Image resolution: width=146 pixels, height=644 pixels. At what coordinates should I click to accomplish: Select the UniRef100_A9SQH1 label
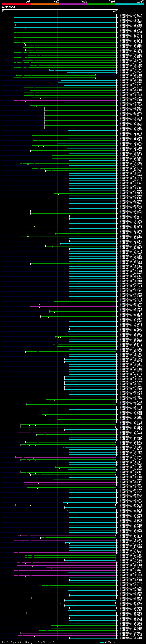[131, 55]
